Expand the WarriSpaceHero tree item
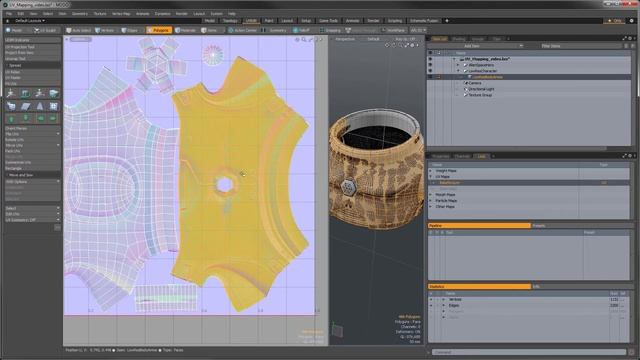640x360 pixels. tap(458, 65)
